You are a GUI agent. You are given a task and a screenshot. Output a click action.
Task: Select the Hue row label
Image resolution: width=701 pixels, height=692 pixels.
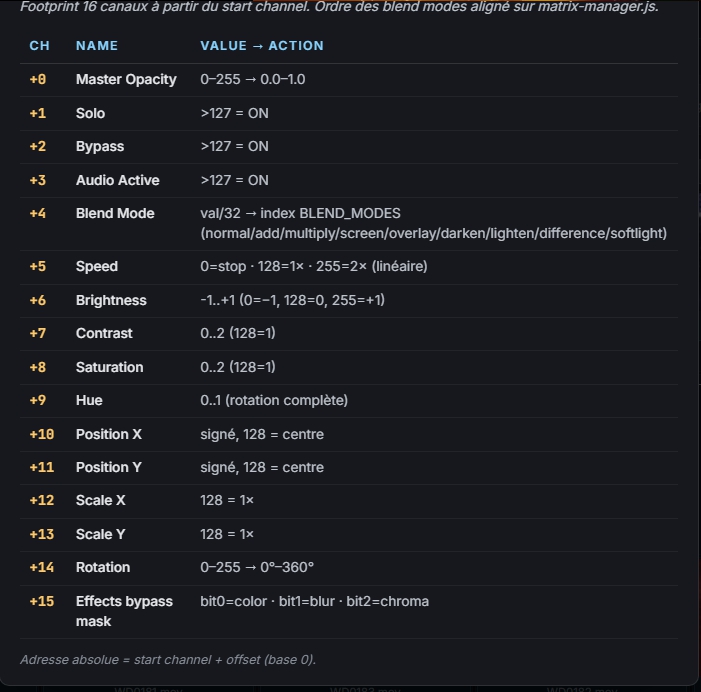[89, 400]
